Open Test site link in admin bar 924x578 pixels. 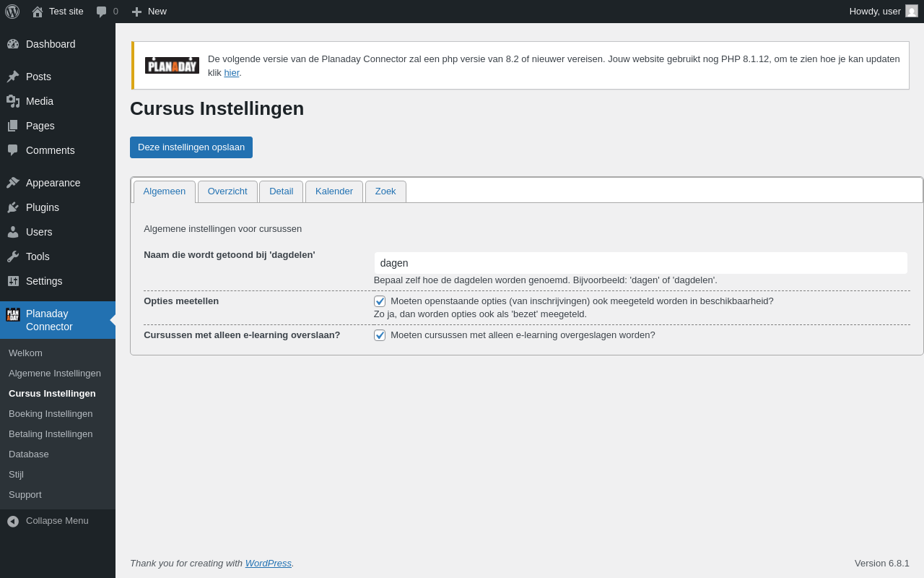click(x=66, y=12)
